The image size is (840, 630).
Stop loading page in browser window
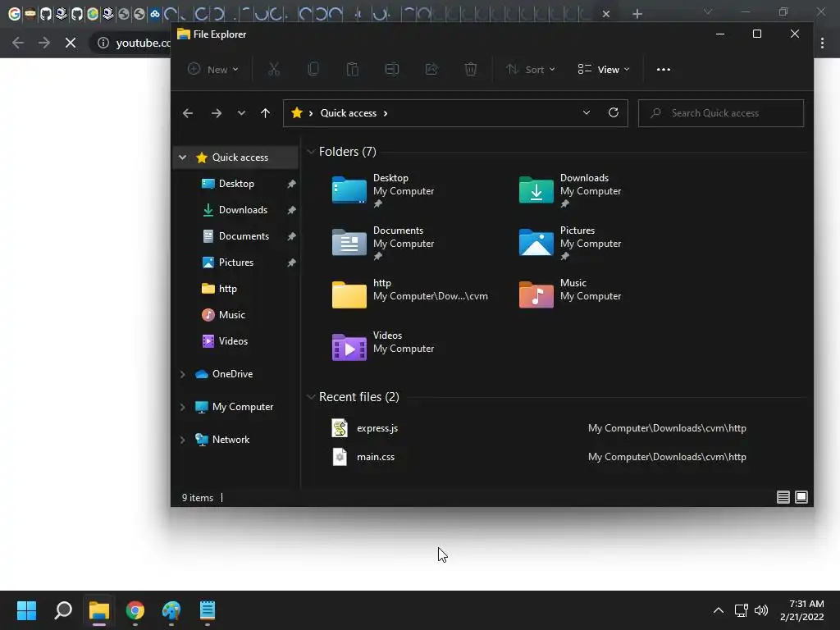point(71,43)
